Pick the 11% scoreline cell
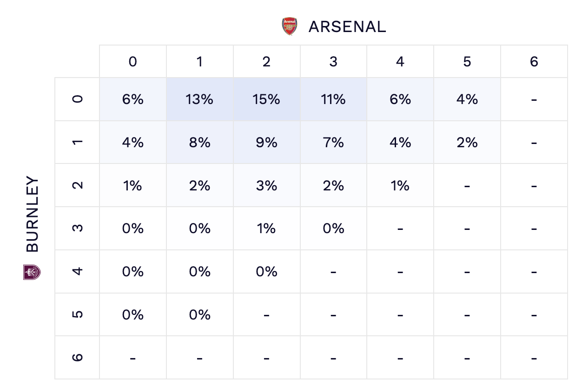The image size is (582, 392). coord(333,99)
